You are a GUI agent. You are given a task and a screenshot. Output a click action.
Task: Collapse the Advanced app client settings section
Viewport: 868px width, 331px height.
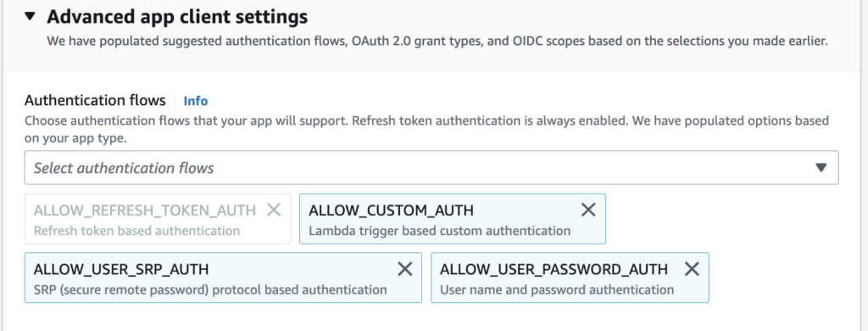30,17
